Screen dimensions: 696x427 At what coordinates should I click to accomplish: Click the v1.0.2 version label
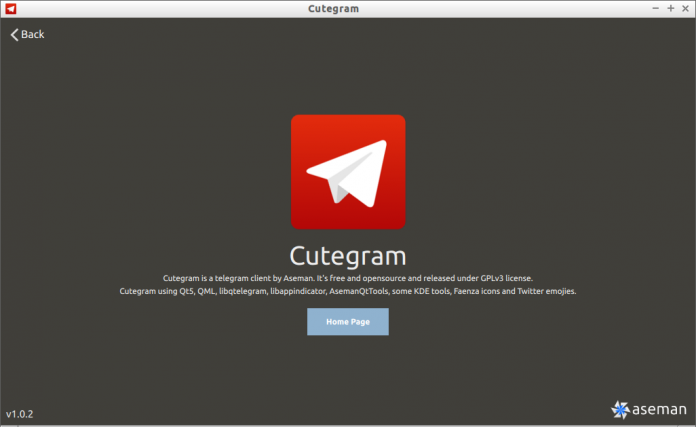[x=20, y=414]
